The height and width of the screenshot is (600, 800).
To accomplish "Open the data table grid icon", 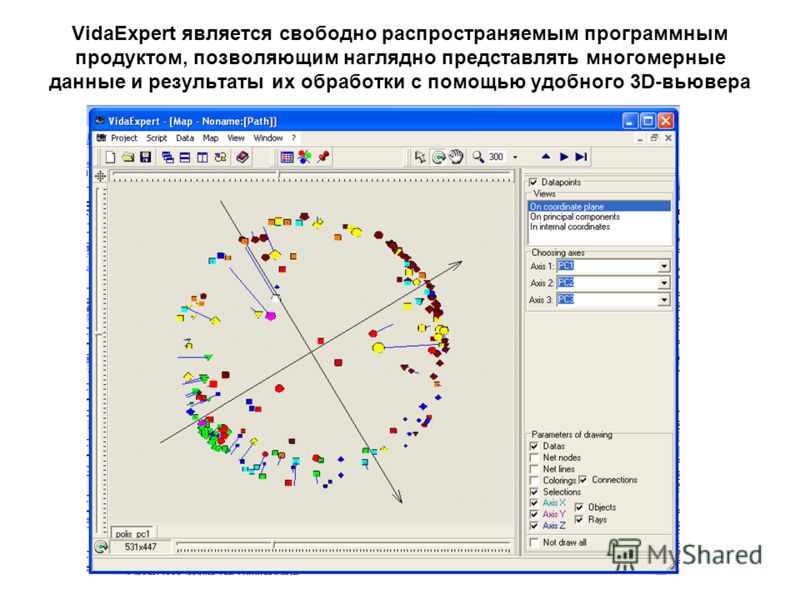I will point(287,157).
